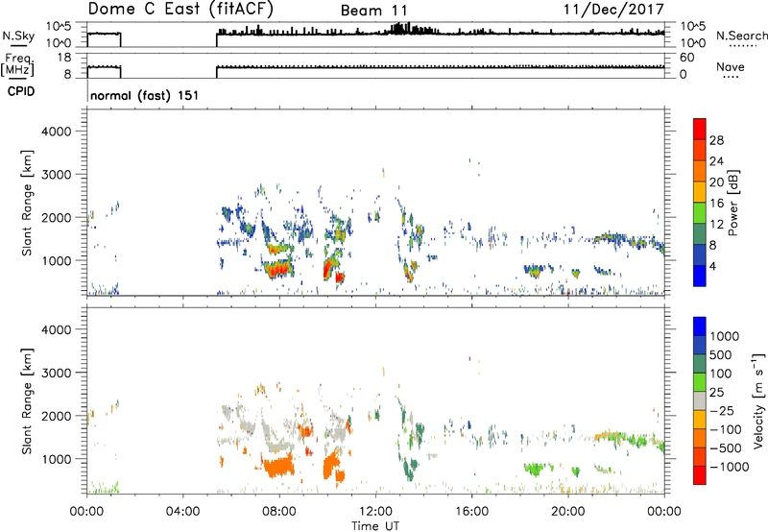Click the 'Time UT' axis title

[375, 526]
